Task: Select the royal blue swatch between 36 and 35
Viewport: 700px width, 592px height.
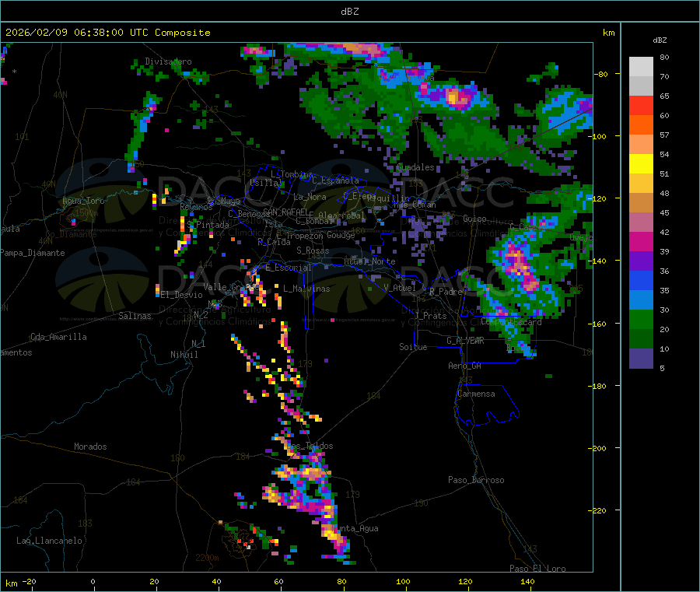Action: [641, 280]
